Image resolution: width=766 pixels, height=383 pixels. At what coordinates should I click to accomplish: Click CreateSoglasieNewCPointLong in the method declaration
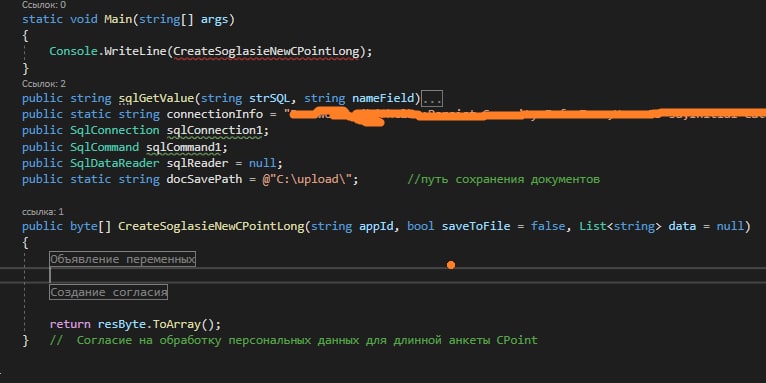(x=211, y=227)
